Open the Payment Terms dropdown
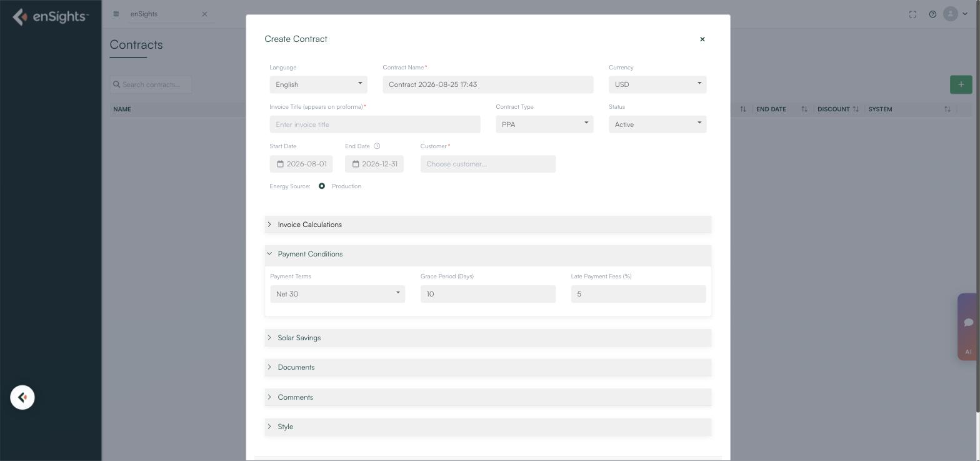Image resolution: width=980 pixels, height=461 pixels. point(337,294)
